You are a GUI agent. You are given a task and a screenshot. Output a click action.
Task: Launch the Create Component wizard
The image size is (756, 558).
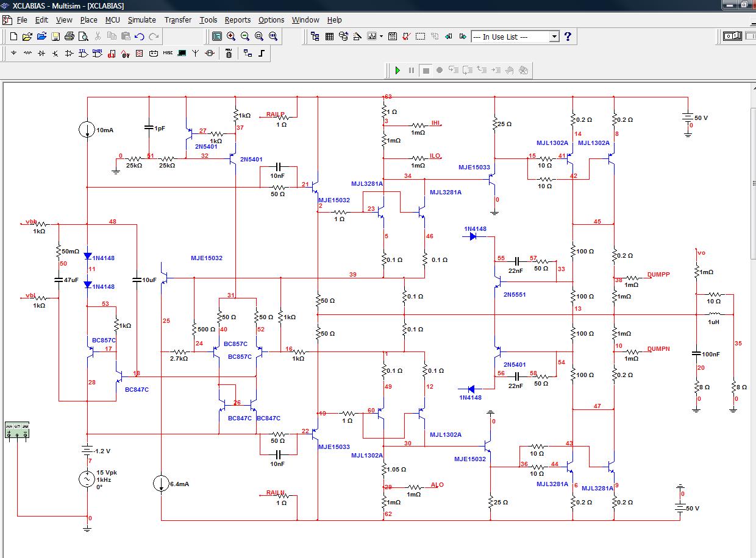357,37
